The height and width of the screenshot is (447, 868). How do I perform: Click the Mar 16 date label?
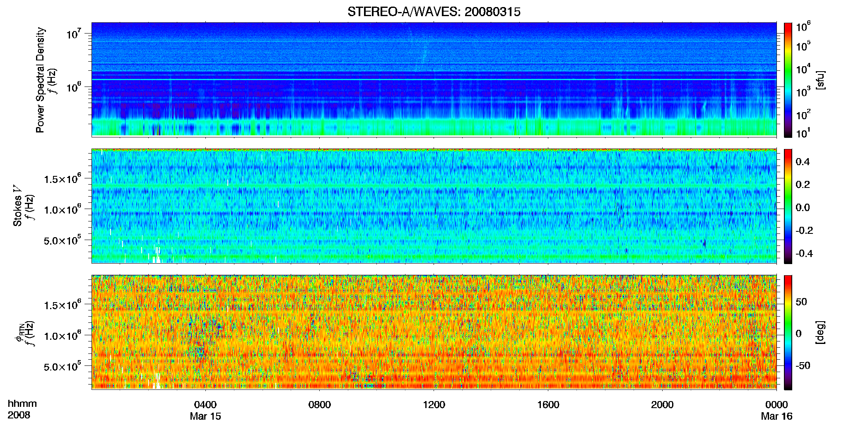point(776,416)
